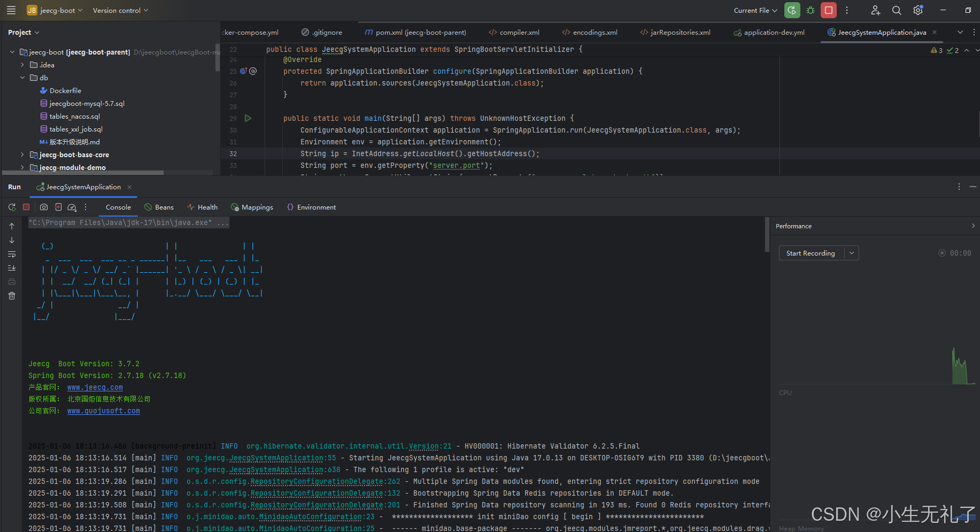This screenshot has width=980, height=532.
Task: Open Version control dropdown
Action: 120,10
